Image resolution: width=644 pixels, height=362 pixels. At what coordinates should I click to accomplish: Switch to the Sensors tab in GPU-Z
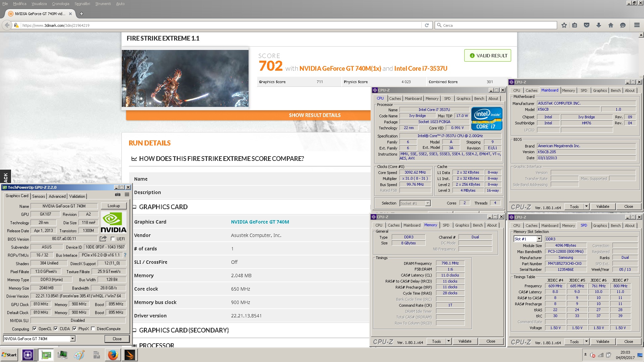pyautogui.click(x=39, y=196)
